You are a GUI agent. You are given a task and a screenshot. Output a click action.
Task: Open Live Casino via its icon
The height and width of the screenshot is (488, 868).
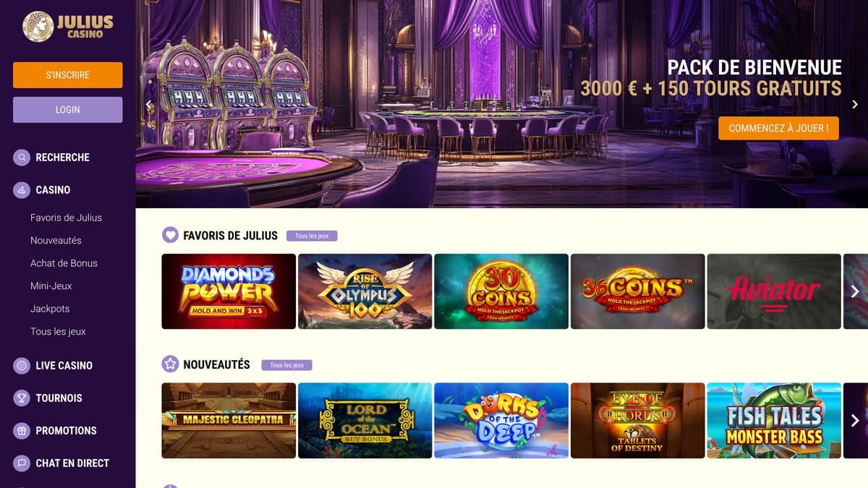pos(22,365)
